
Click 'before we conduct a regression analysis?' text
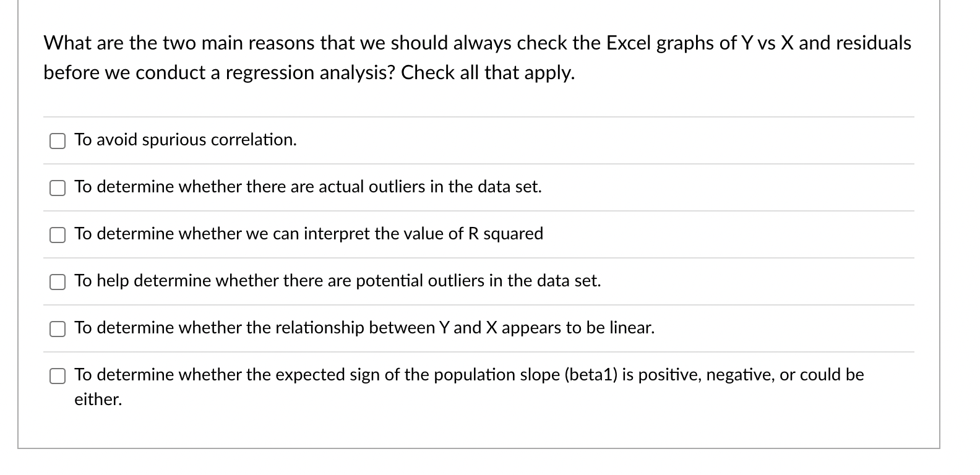220,73
